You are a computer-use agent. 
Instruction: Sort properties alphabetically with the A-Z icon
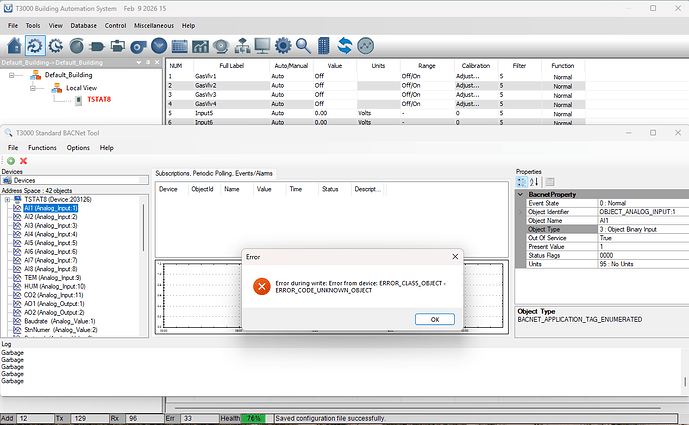tap(533, 181)
